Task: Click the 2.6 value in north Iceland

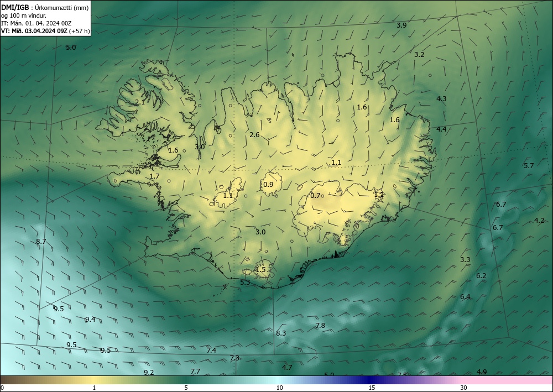Action: (254, 135)
